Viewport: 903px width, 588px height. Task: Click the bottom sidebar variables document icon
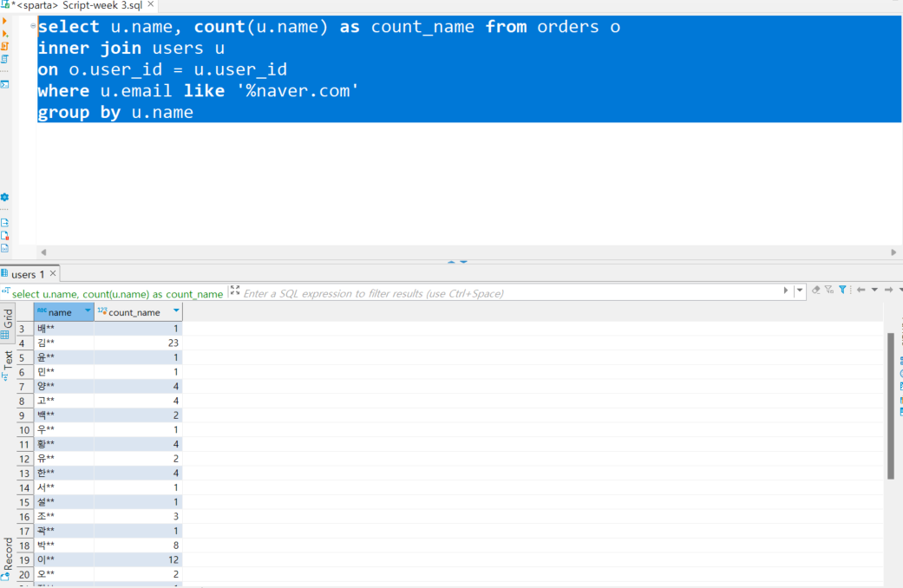coord(4,248)
